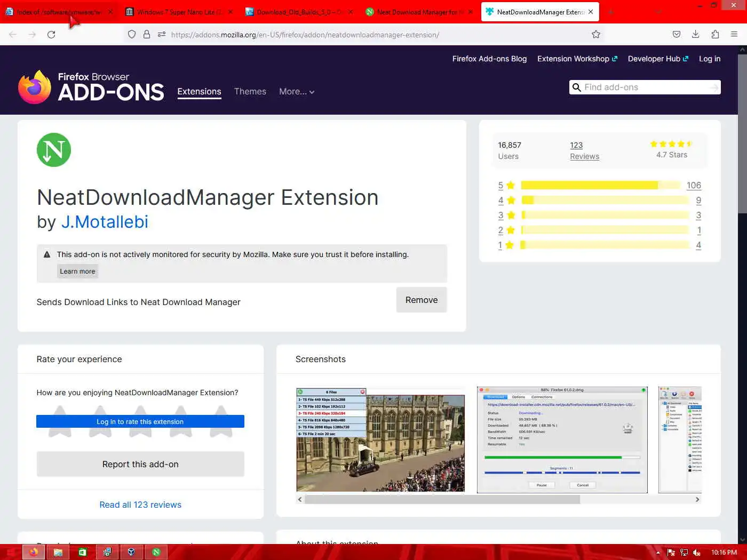Open site permissions icon in address bar

(162, 35)
